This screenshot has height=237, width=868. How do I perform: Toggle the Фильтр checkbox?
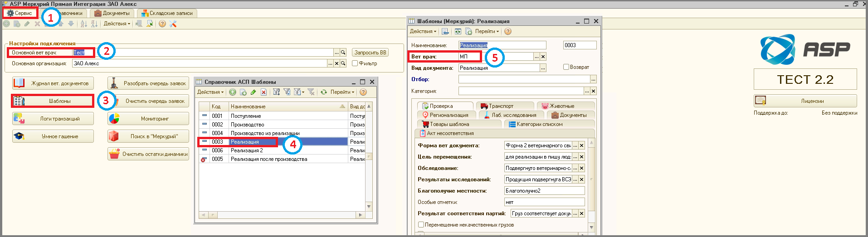(355, 63)
